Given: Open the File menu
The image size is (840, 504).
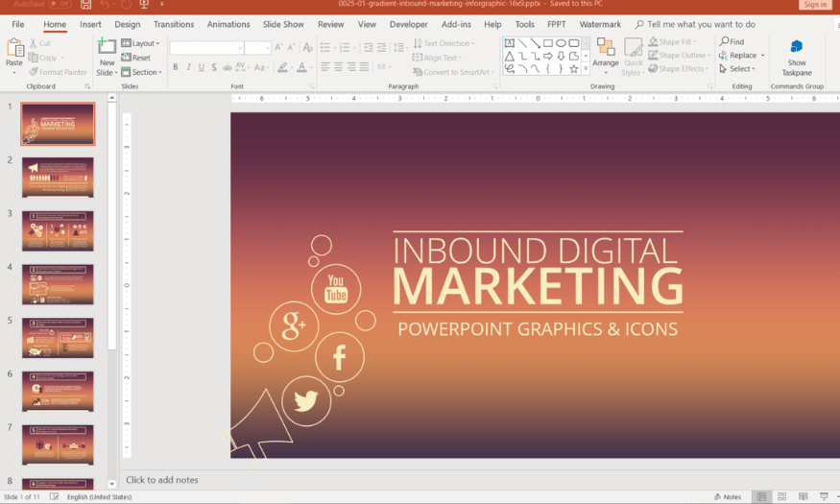Looking at the screenshot, I should pyautogui.click(x=17, y=24).
